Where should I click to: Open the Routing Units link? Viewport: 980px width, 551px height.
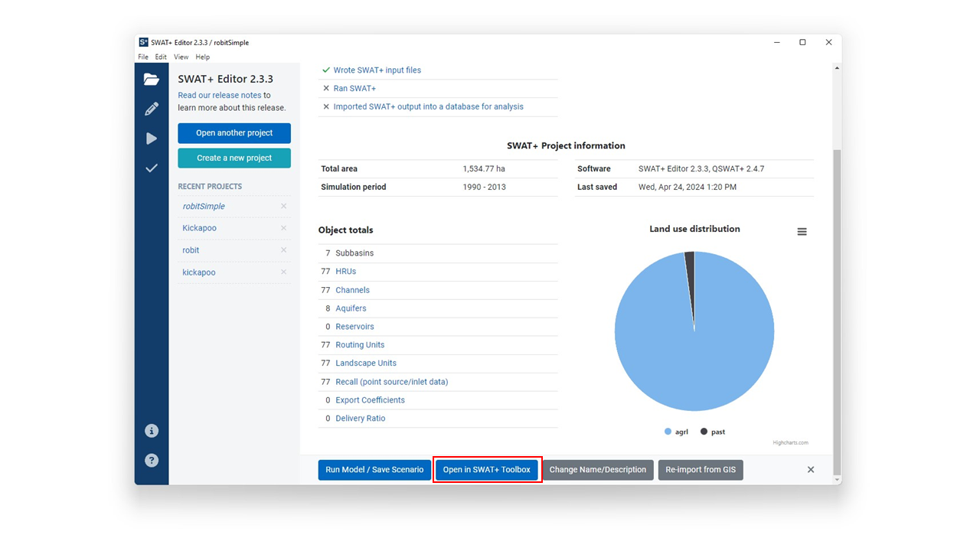pyautogui.click(x=360, y=345)
